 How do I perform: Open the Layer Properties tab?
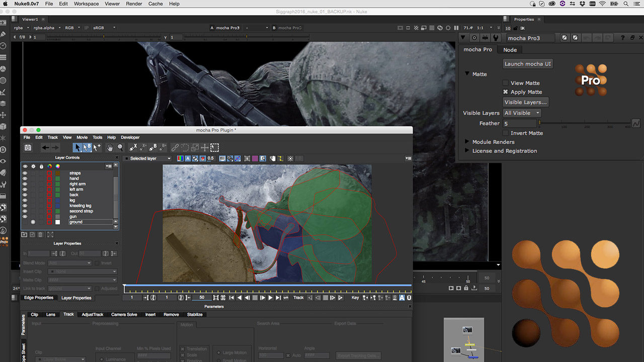76,298
